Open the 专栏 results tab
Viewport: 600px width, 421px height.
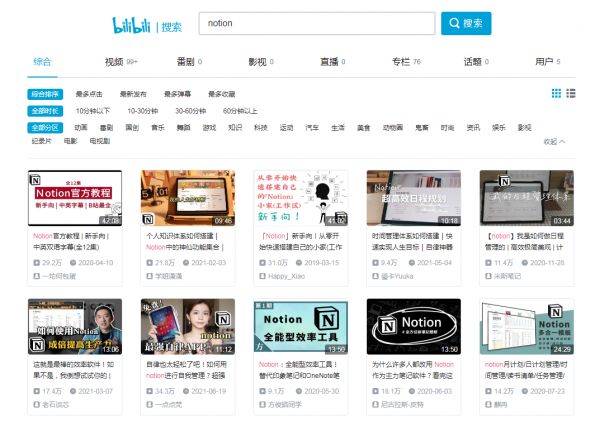coord(400,62)
